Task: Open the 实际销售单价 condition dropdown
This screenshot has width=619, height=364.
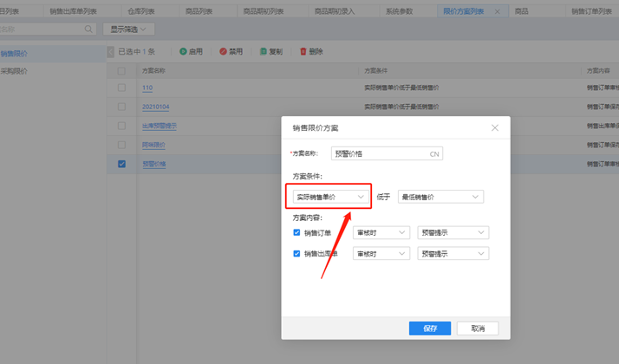Action: click(329, 197)
